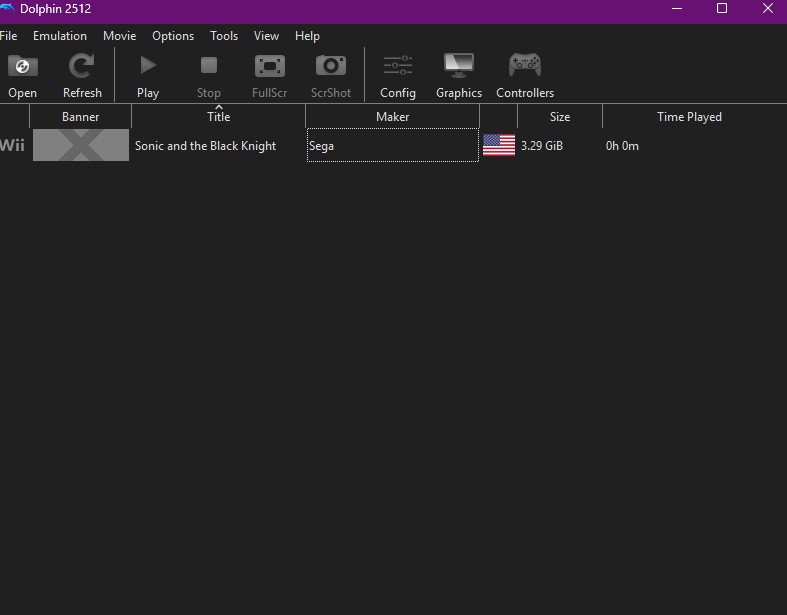
Task: Open Graphics settings from toolbar
Action: [459, 67]
